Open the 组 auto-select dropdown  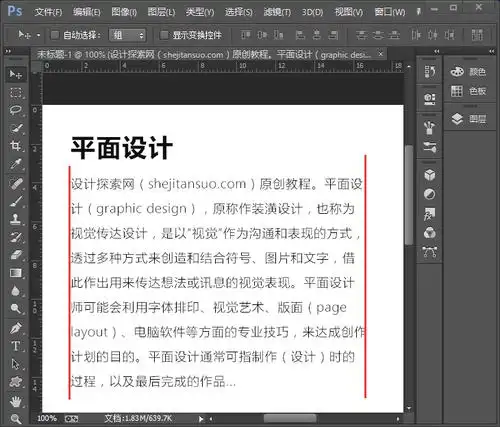click(x=128, y=35)
